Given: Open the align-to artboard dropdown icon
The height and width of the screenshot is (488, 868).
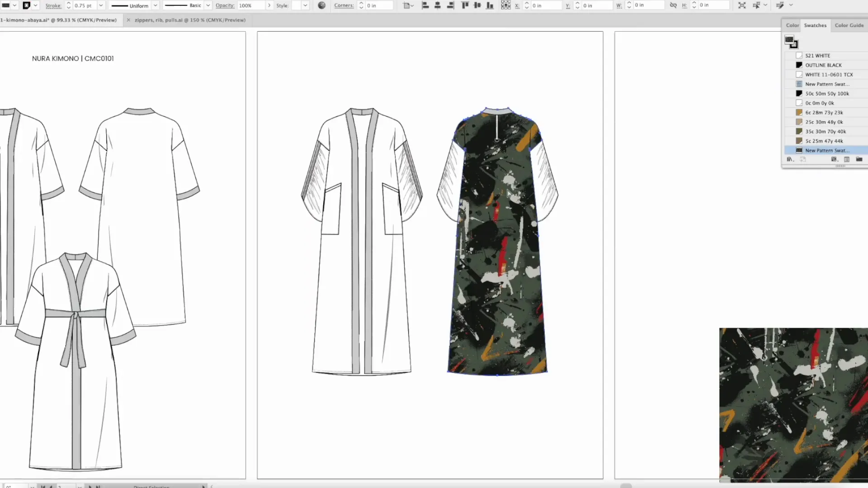Looking at the screenshot, I should tap(408, 5).
